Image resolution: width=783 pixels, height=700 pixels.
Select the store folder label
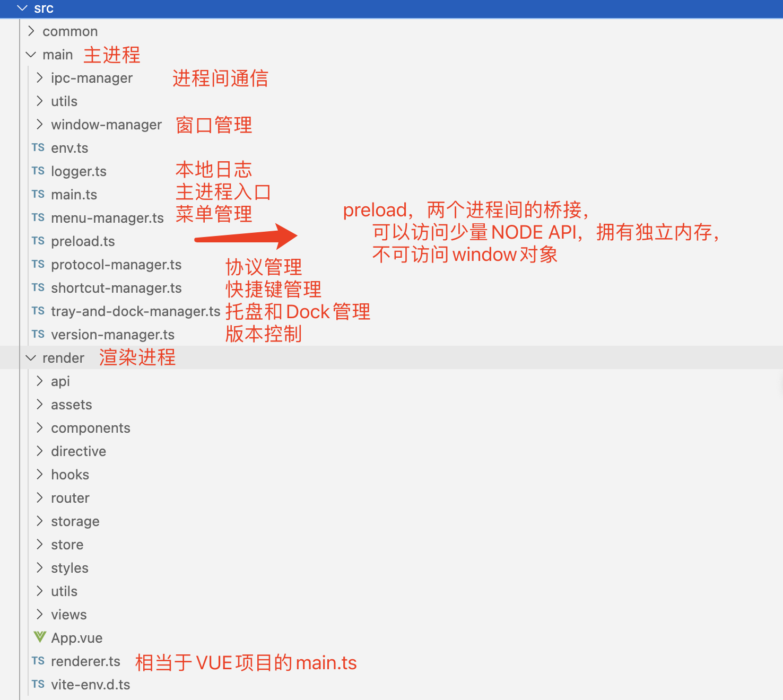click(x=67, y=545)
